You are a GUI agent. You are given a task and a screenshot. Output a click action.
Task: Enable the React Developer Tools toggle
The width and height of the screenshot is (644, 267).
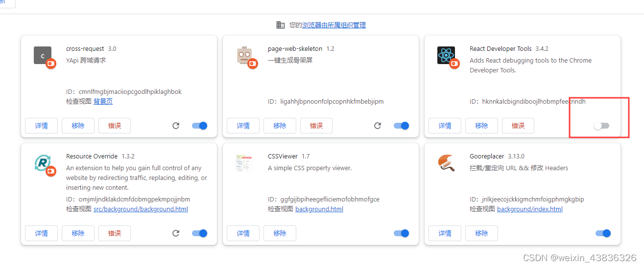tap(601, 126)
